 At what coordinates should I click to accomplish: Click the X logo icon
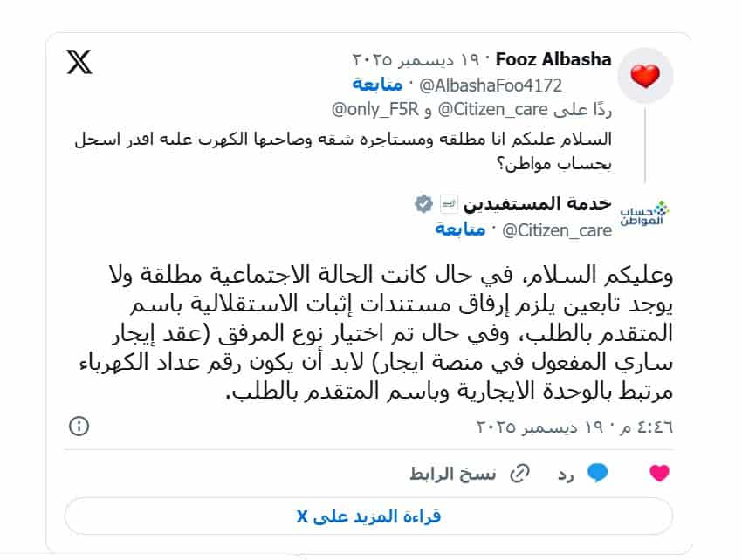click(x=79, y=62)
